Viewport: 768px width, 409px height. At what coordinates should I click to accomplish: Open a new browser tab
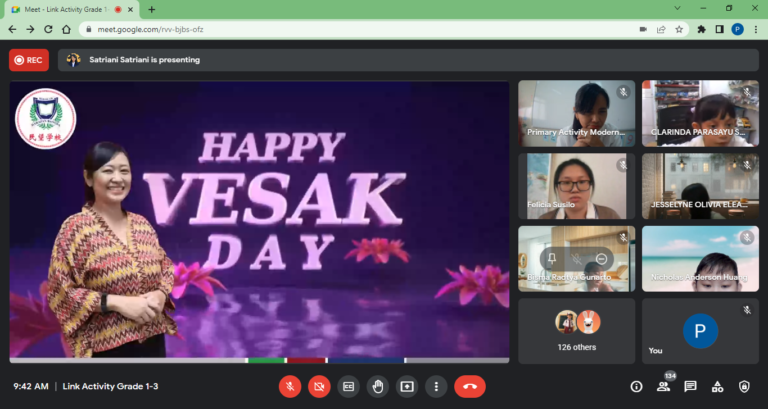point(151,9)
